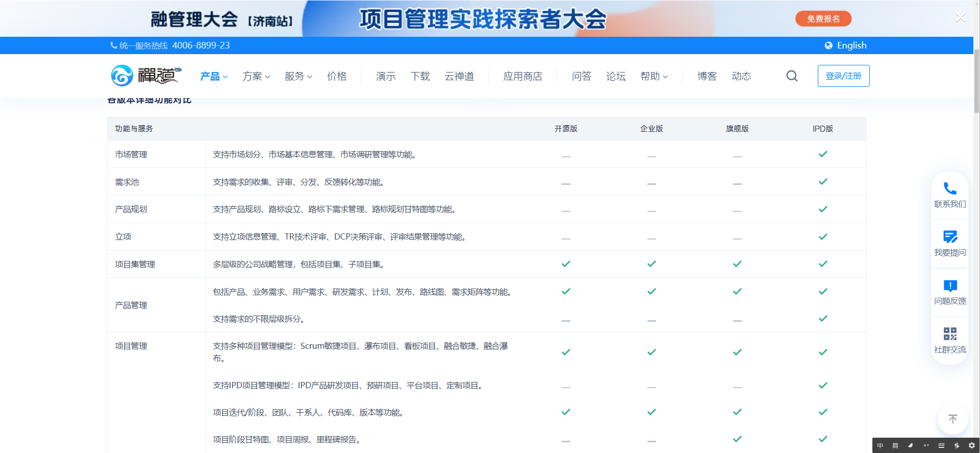
Task: Click the 项目管理实践探索者大会 banner
Action: pos(483,19)
